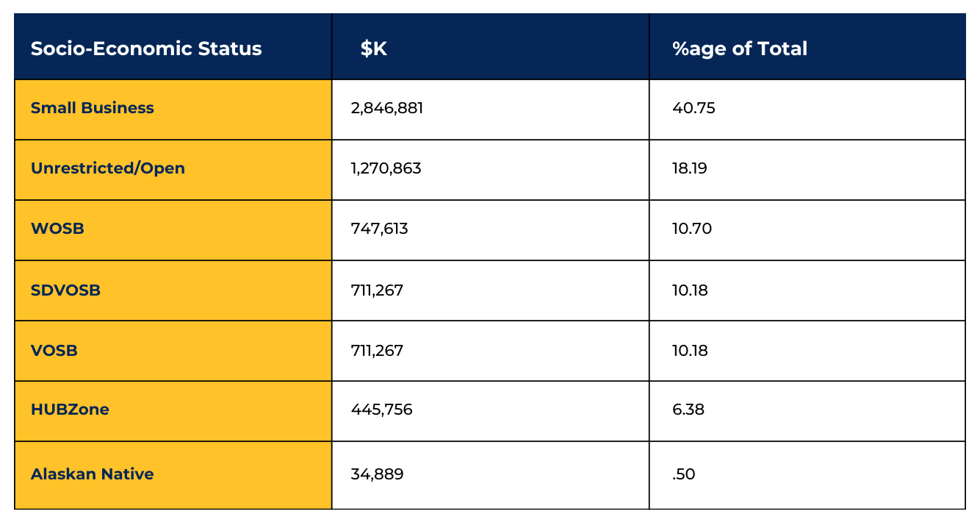
Task: Select the Small Business row label
Action: (x=93, y=108)
